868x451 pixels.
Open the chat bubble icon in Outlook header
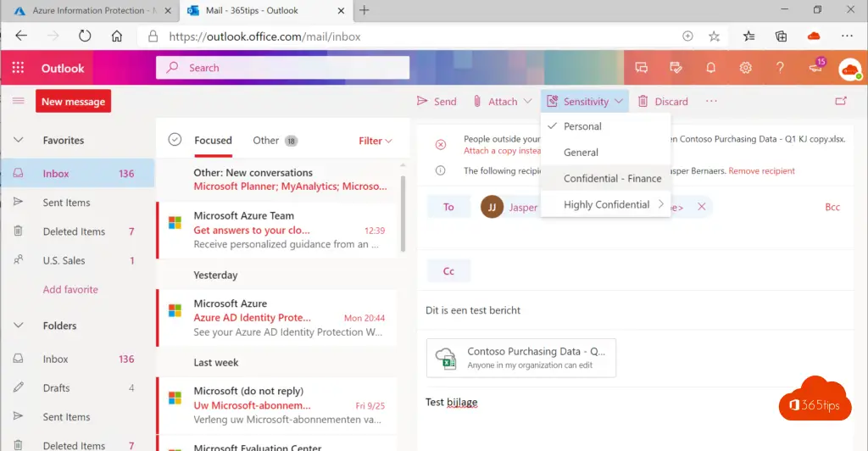(x=641, y=68)
